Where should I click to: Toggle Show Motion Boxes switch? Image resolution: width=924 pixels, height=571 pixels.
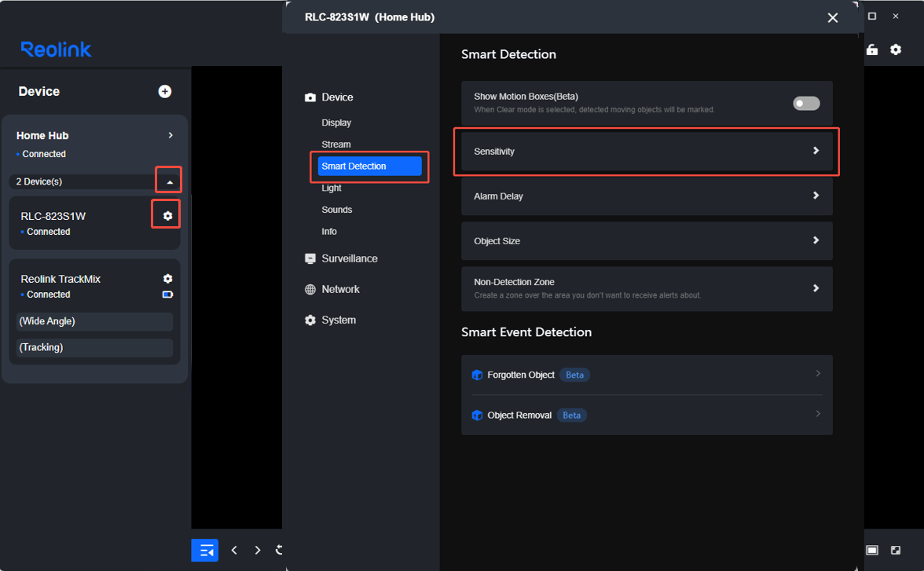806,103
